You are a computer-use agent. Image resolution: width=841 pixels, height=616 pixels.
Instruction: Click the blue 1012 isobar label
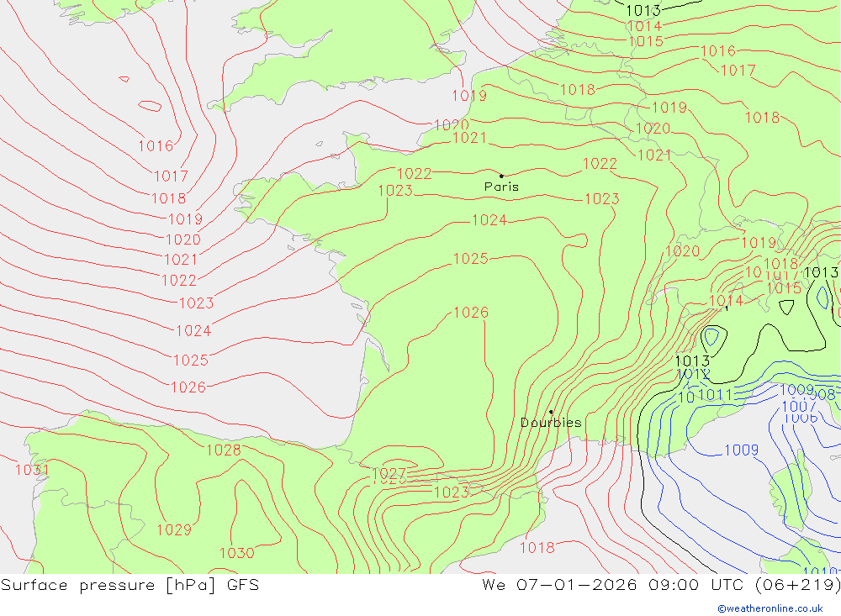point(694,374)
